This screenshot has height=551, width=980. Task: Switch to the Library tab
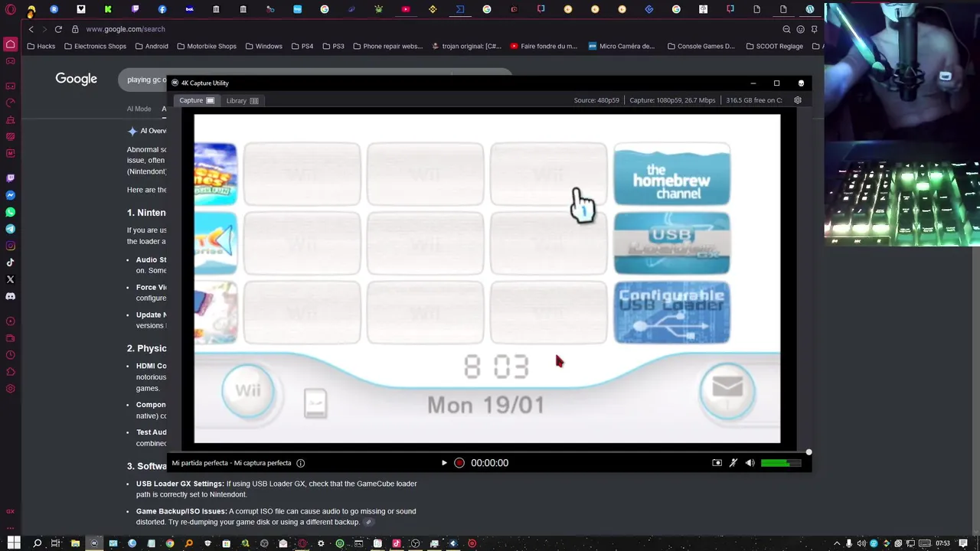[242, 100]
